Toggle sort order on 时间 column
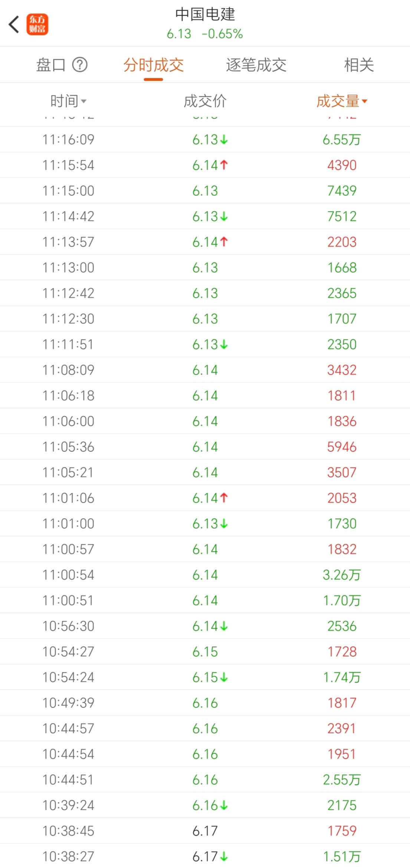This screenshot has width=410, height=868. coord(68,101)
